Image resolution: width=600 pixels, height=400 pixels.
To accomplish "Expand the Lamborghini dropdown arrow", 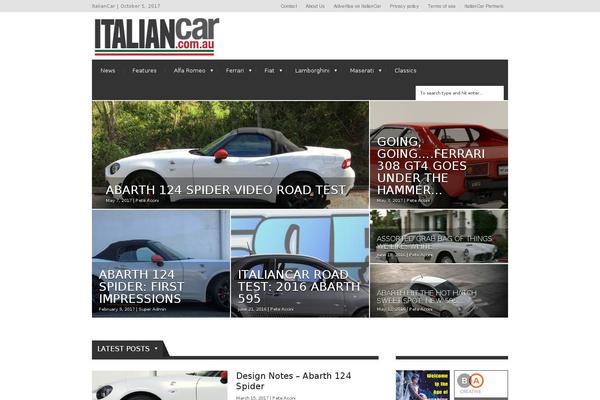I will (x=336, y=70).
